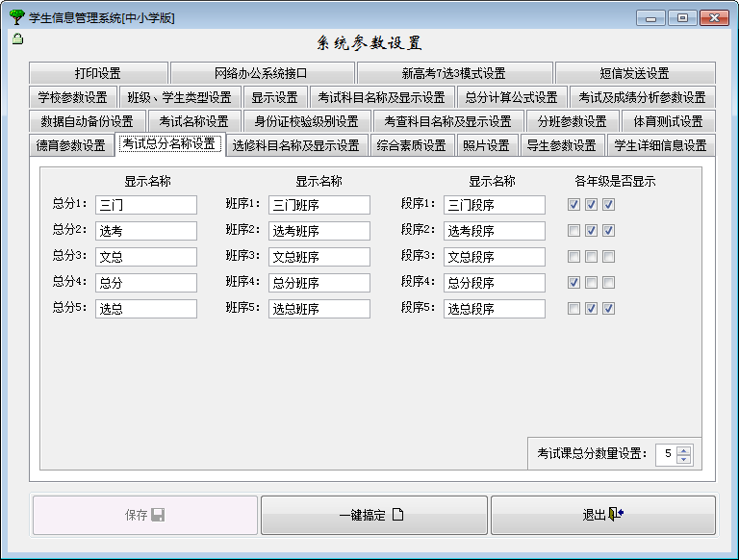Viewport: 739px width, 560px height.
Task: Click the 退出 exit button
Action: pos(602,515)
